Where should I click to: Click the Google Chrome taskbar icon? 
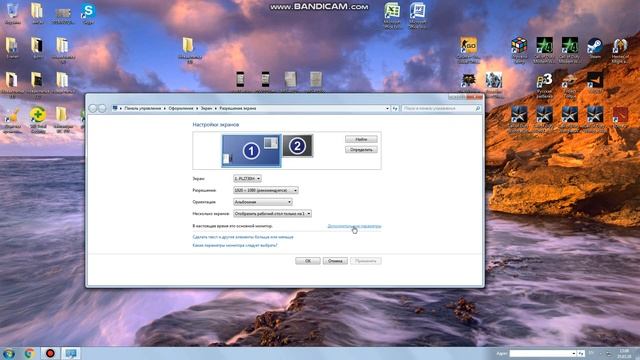coord(29,353)
